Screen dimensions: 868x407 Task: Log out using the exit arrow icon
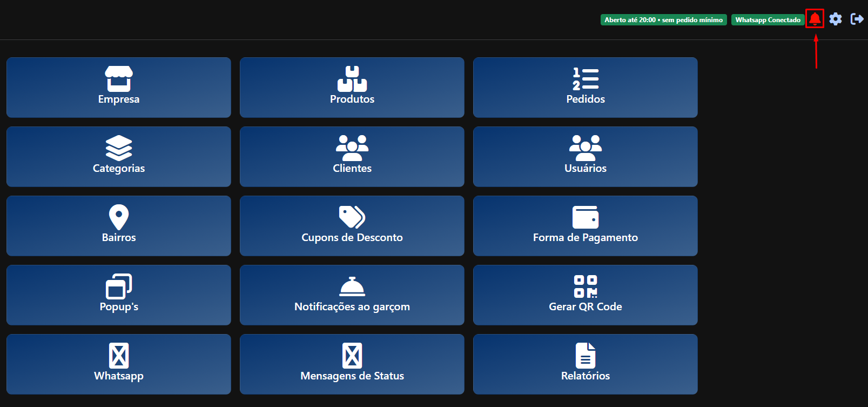(x=857, y=19)
